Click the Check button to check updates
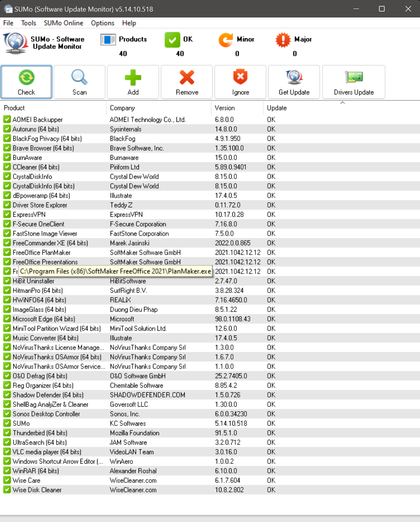 point(26,82)
